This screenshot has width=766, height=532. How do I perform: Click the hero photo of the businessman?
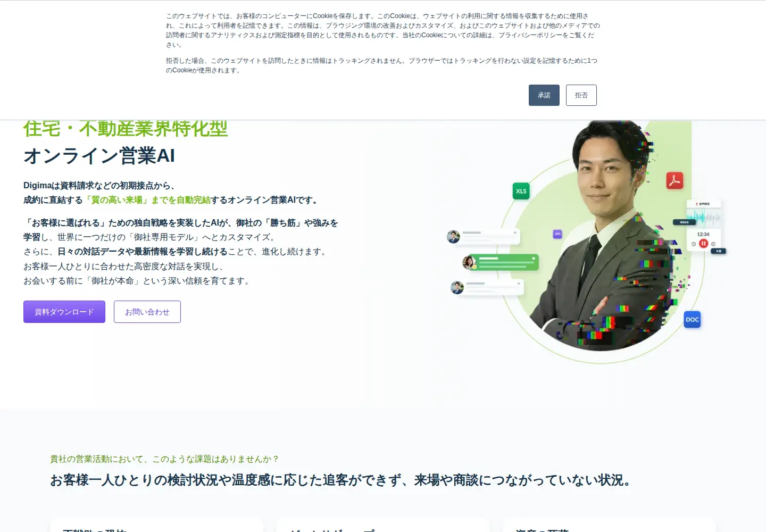click(x=601, y=234)
